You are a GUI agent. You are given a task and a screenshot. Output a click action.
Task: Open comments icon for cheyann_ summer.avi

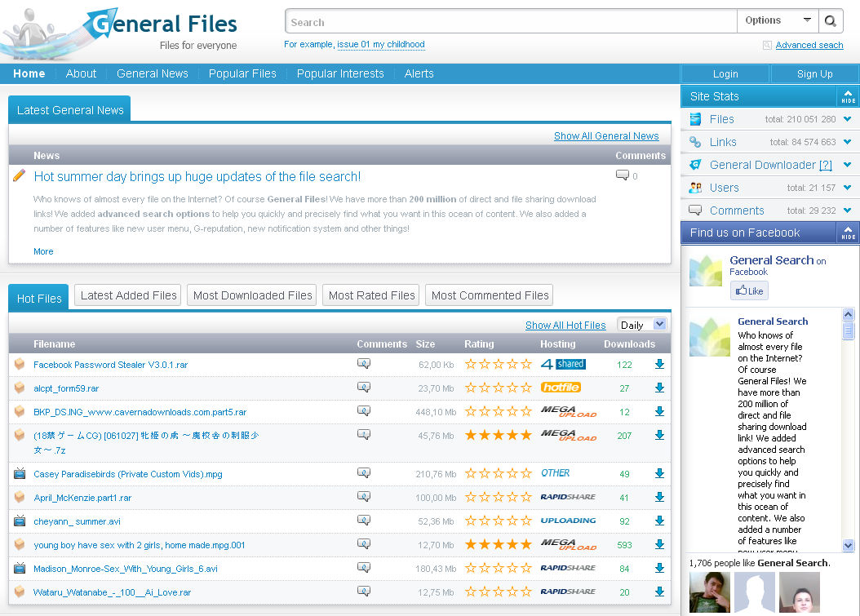click(x=364, y=520)
